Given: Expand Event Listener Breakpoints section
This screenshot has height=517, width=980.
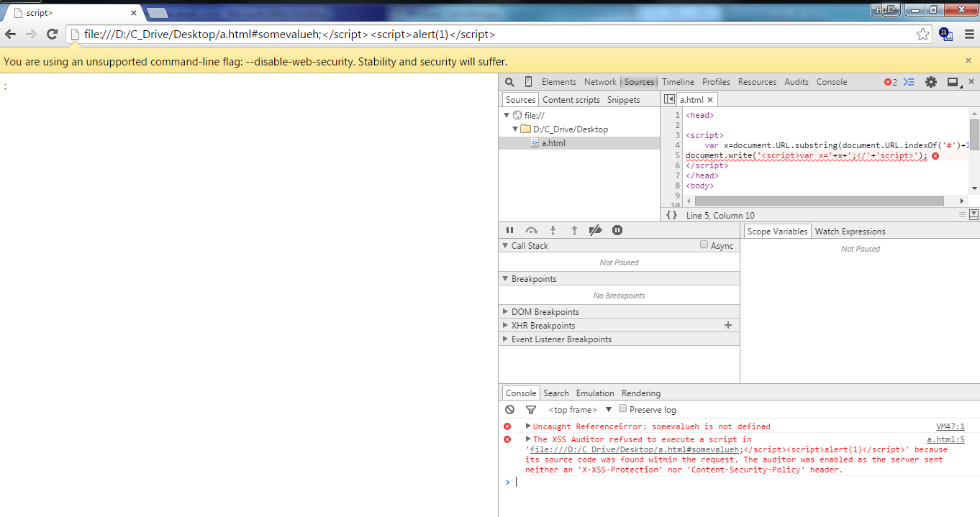Looking at the screenshot, I should pos(504,339).
